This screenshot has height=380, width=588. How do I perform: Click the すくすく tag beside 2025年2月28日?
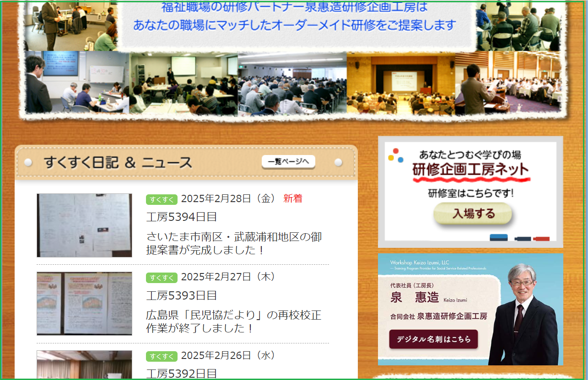[x=162, y=199]
